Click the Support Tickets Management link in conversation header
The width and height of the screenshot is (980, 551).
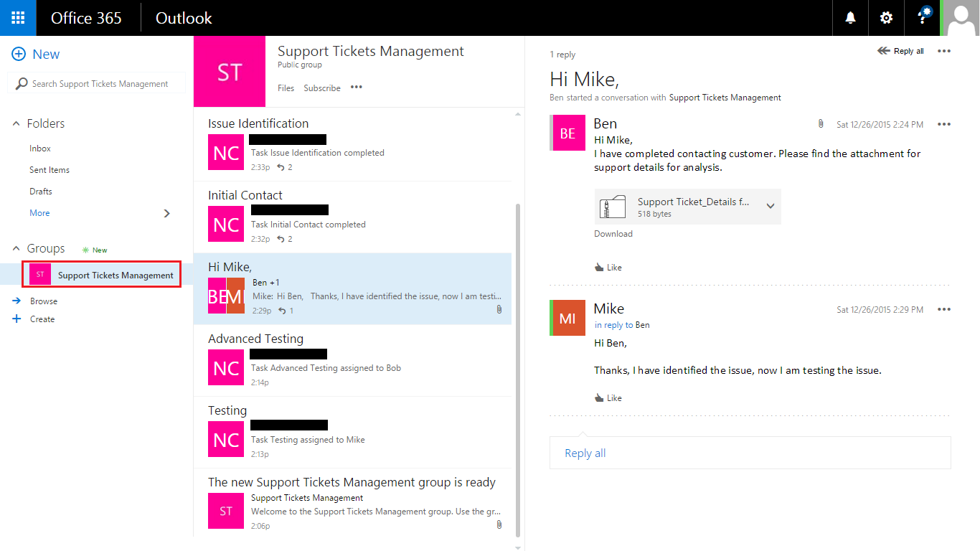point(725,98)
